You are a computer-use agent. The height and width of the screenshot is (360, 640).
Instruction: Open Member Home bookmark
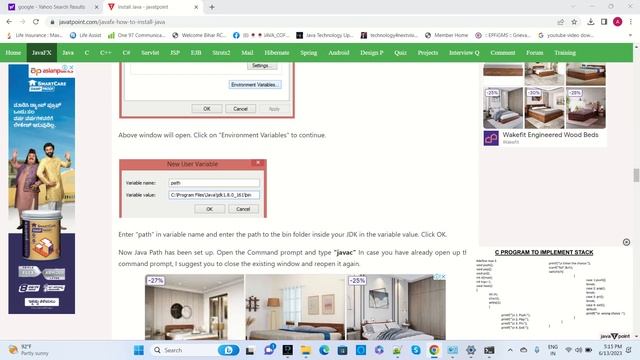pyautogui.click(x=447, y=36)
